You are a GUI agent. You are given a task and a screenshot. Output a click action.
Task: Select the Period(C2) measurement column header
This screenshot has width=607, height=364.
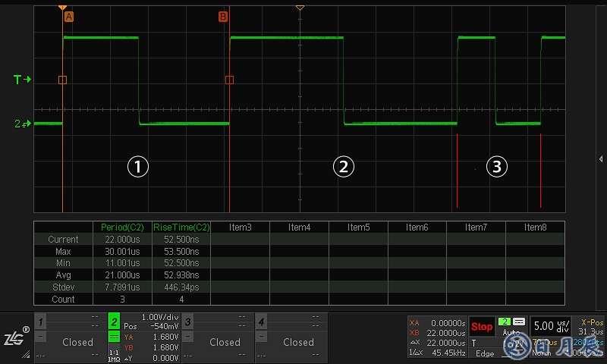(121, 227)
